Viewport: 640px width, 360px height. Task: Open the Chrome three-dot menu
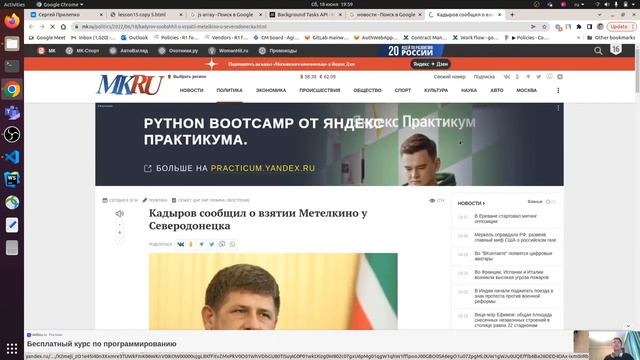click(633, 27)
